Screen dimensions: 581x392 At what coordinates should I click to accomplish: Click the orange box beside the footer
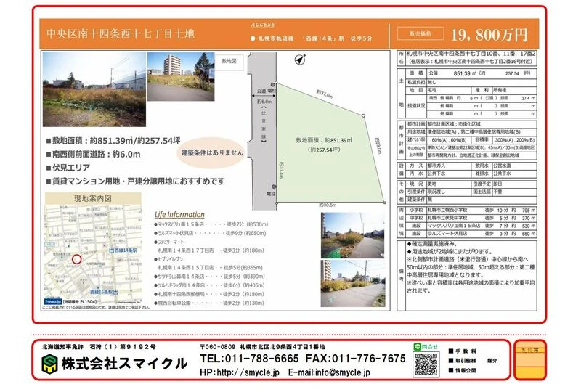pyautogui.click(x=530, y=361)
